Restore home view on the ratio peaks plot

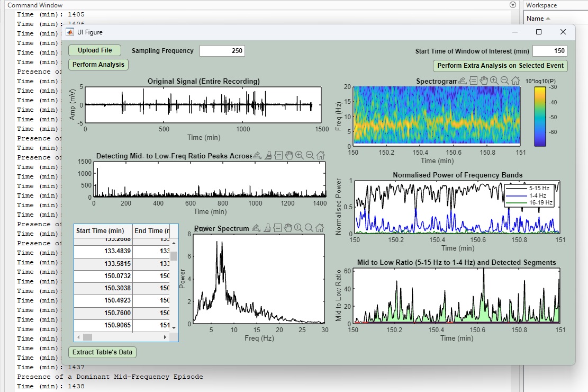[x=320, y=155]
